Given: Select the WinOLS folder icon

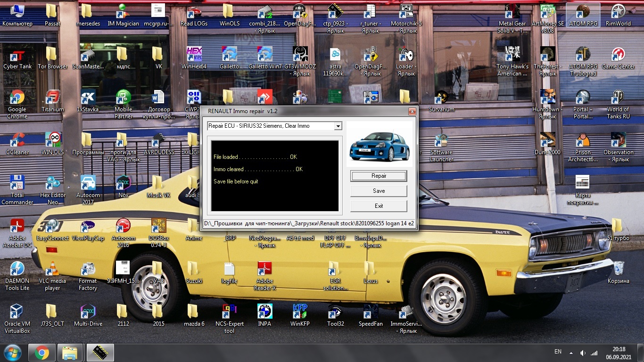Looking at the screenshot, I should click(x=230, y=15).
